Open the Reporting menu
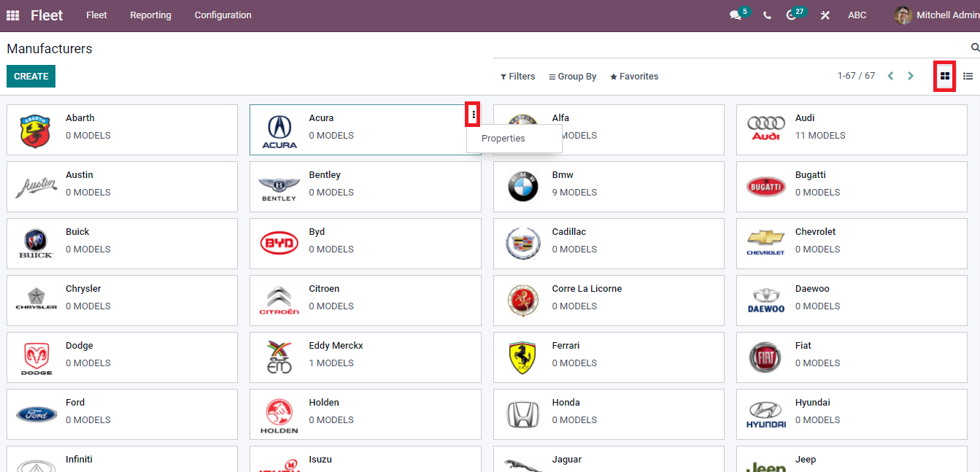The height and width of the screenshot is (472, 980). coord(151,15)
